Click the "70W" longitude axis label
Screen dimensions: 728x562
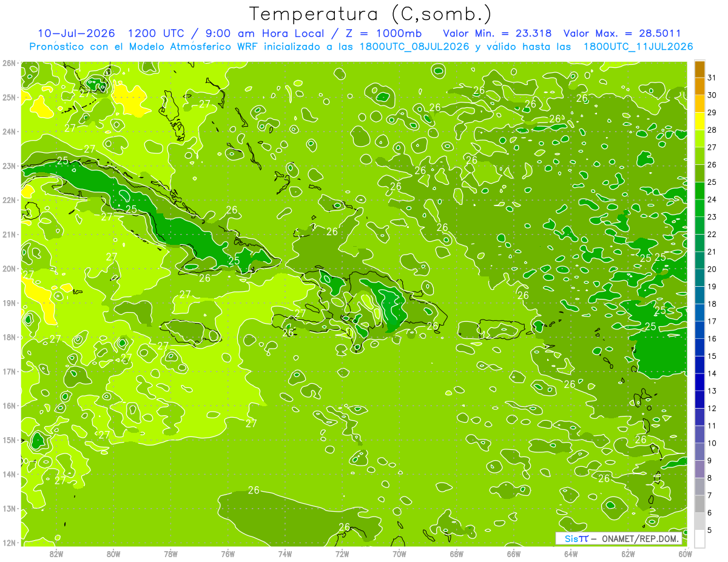click(x=399, y=554)
